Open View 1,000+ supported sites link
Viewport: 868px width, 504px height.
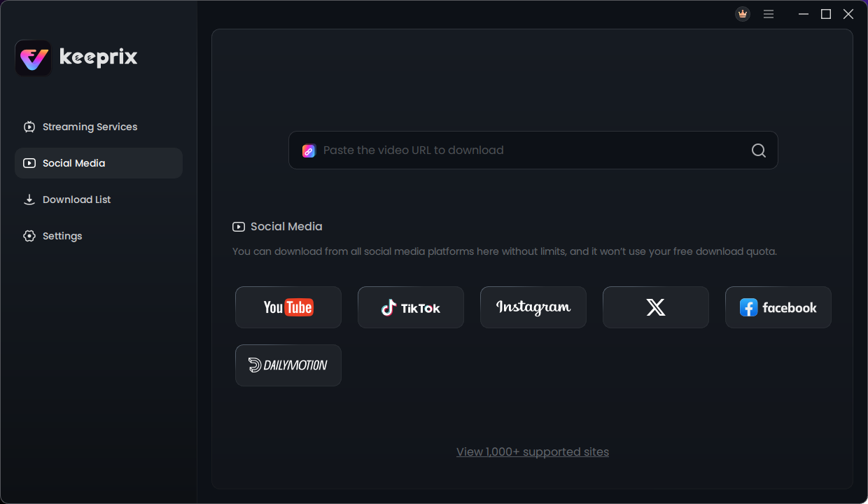[x=533, y=451]
